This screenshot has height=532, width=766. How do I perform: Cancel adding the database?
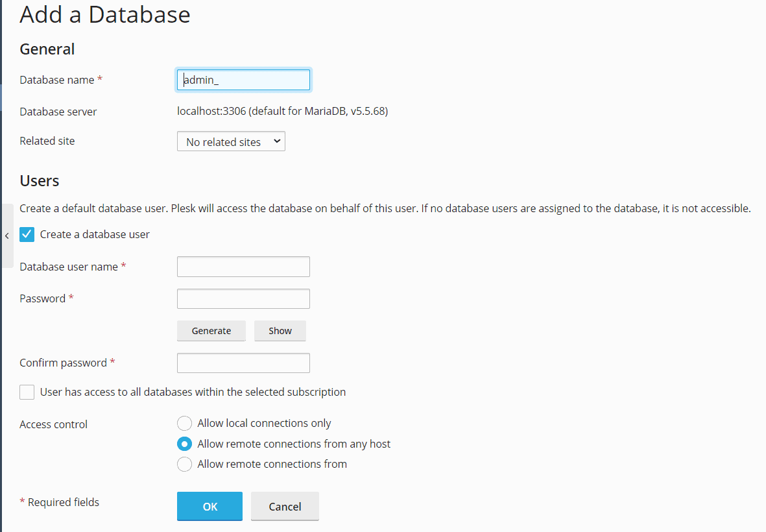(285, 506)
